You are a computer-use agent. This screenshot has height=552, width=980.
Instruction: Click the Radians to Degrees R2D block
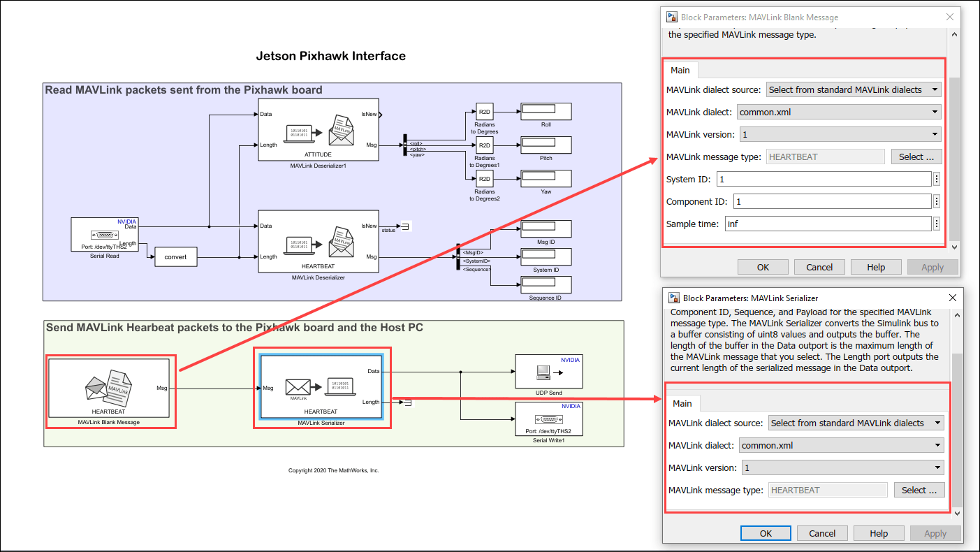pyautogui.click(x=485, y=112)
